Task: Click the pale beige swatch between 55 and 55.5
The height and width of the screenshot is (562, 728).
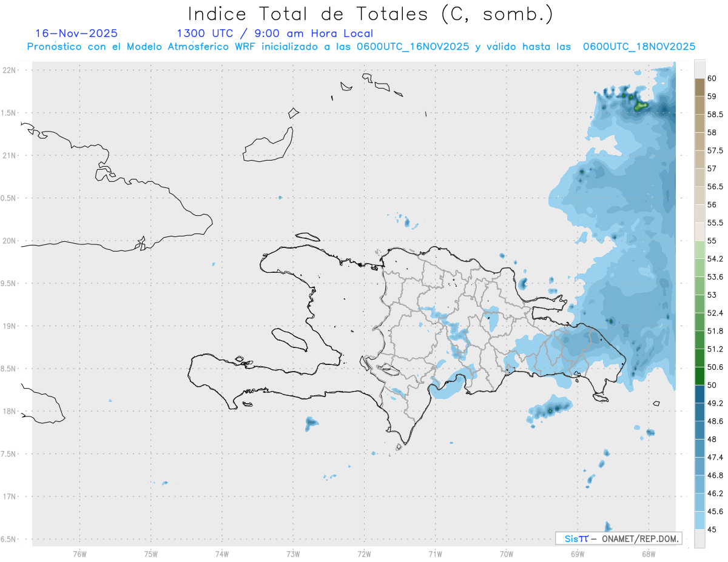Action: (x=699, y=232)
